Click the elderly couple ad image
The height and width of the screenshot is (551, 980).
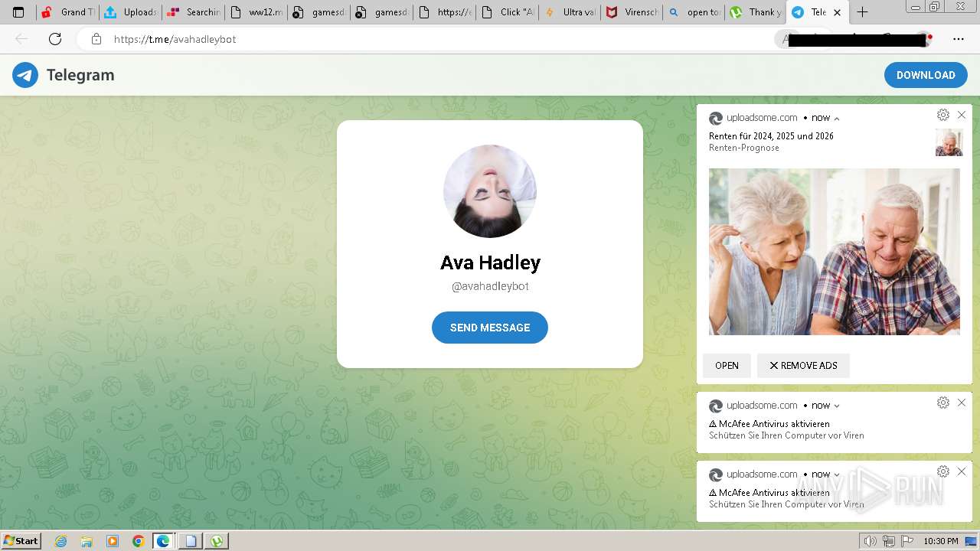[835, 252]
